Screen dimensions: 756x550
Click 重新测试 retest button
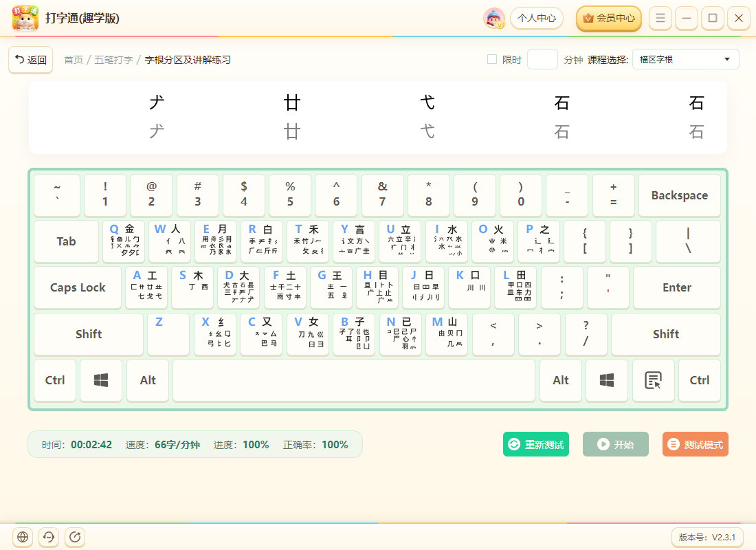coord(536,444)
